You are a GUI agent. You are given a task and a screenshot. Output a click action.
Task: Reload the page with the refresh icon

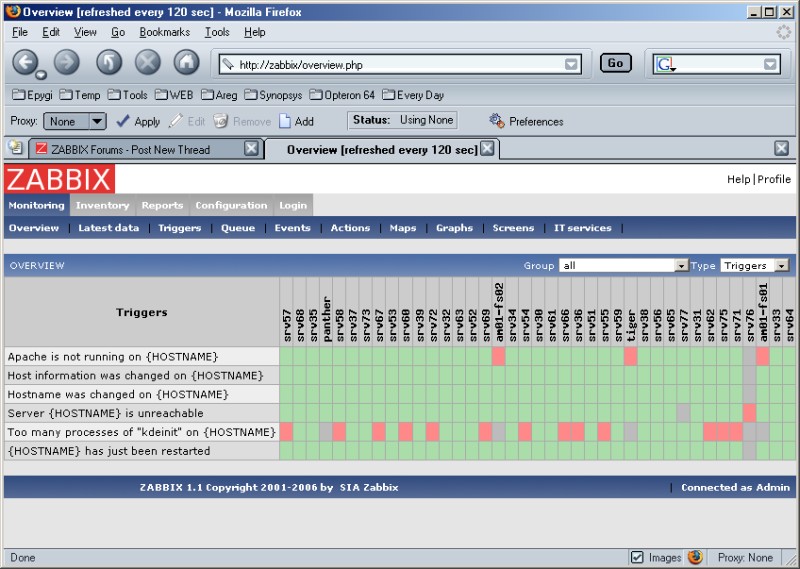pyautogui.click(x=108, y=62)
